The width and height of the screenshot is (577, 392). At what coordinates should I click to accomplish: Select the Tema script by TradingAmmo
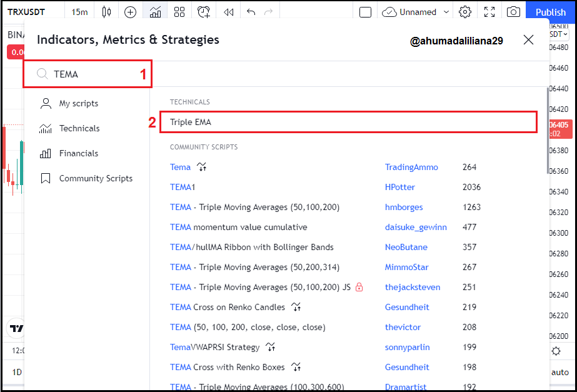[x=180, y=167]
